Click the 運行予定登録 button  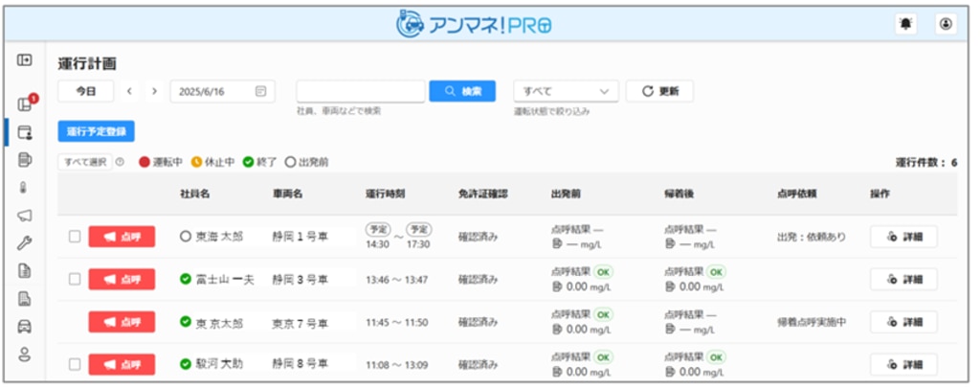coord(97,131)
